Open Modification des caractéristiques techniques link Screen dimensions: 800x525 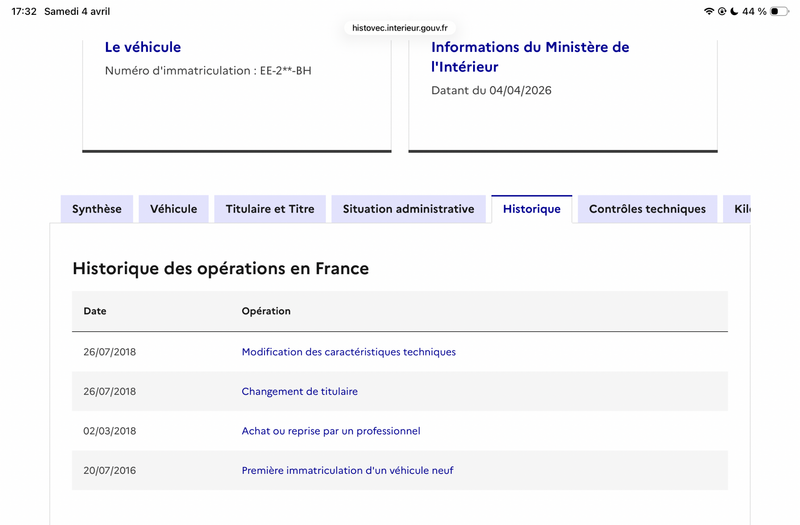point(348,352)
